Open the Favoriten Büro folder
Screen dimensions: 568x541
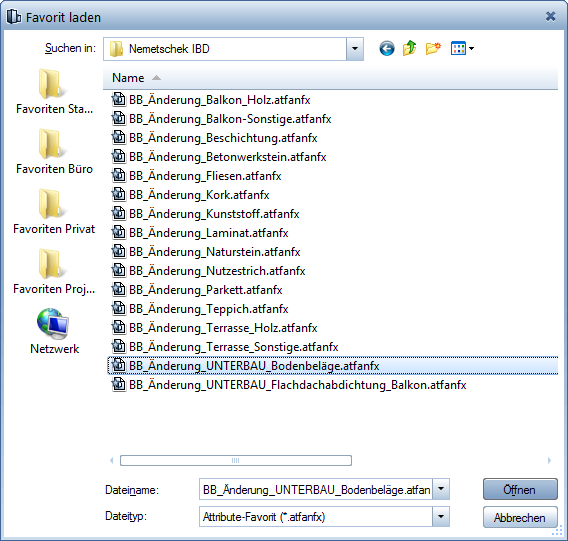[54, 151]
